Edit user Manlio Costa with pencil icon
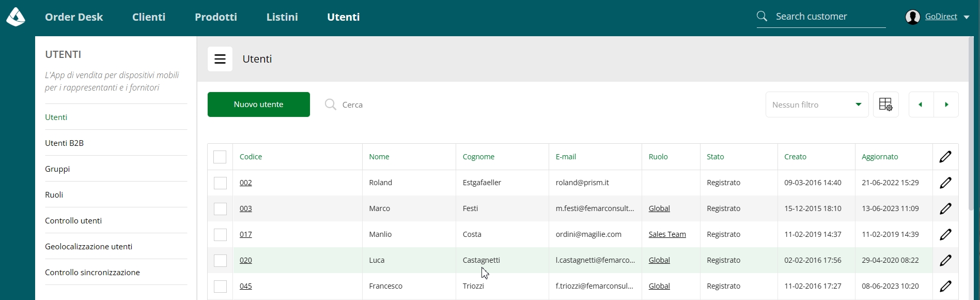 click(945, 234)
